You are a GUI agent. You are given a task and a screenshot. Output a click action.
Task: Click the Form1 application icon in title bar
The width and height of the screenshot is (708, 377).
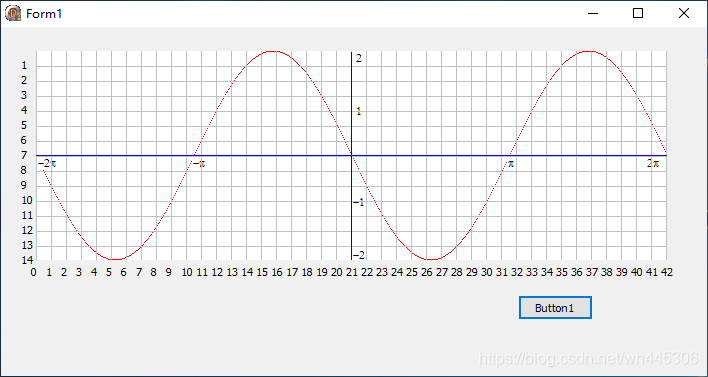(13, 13)
